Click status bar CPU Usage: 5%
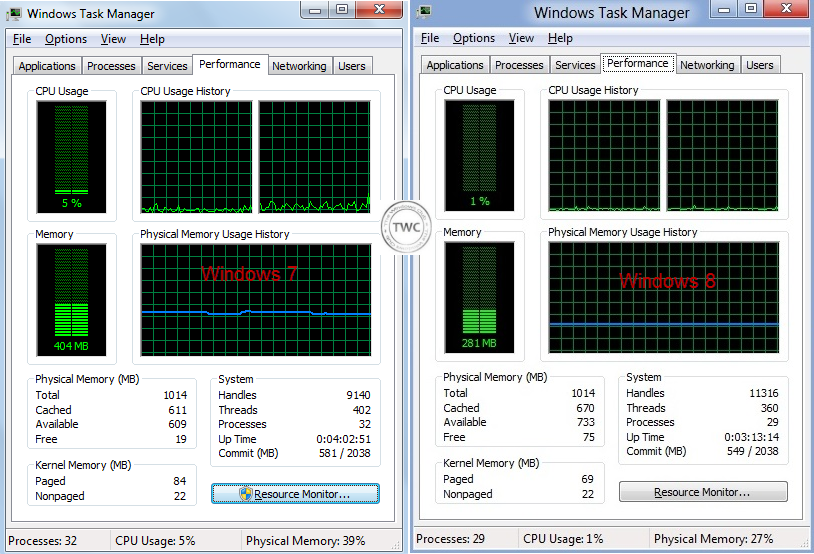The height and width of the screenshot is (554, 814). (155, 541)
